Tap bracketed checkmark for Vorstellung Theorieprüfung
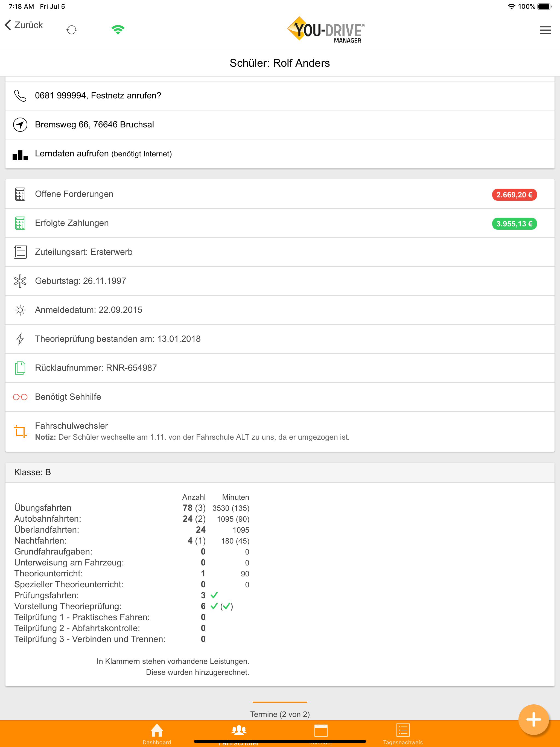This screenshot has width=560, height=747. (226, 606)
